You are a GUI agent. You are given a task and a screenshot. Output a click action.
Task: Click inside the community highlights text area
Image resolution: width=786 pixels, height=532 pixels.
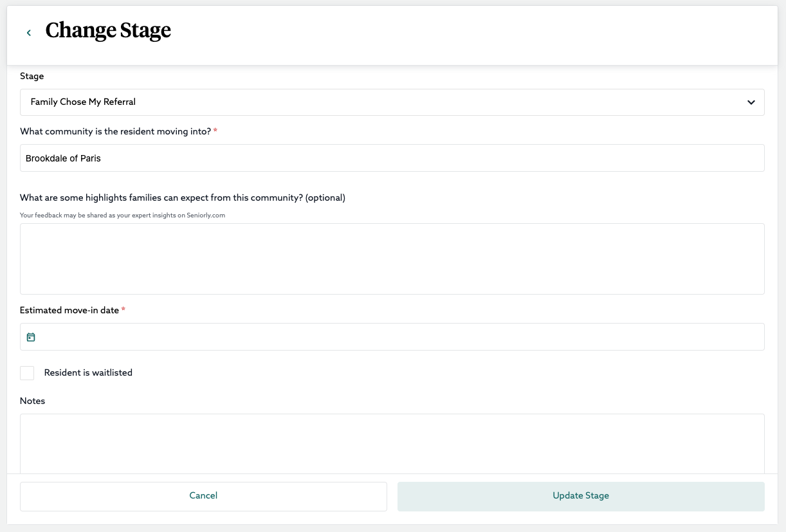tap(392, 259)
